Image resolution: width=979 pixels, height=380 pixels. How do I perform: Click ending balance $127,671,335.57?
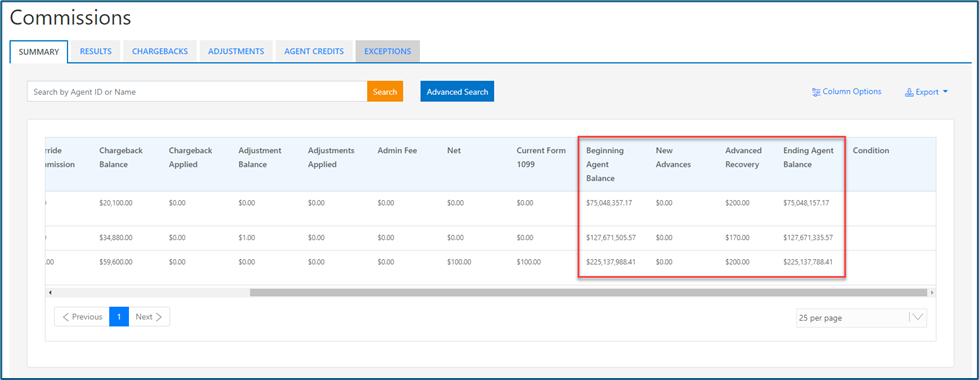tap(808, 238)
